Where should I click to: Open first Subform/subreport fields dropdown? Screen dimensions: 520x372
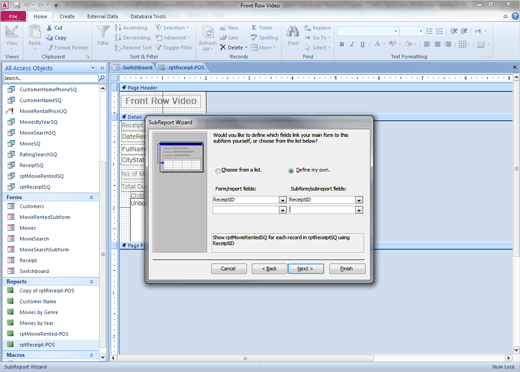tap(359, 200)
